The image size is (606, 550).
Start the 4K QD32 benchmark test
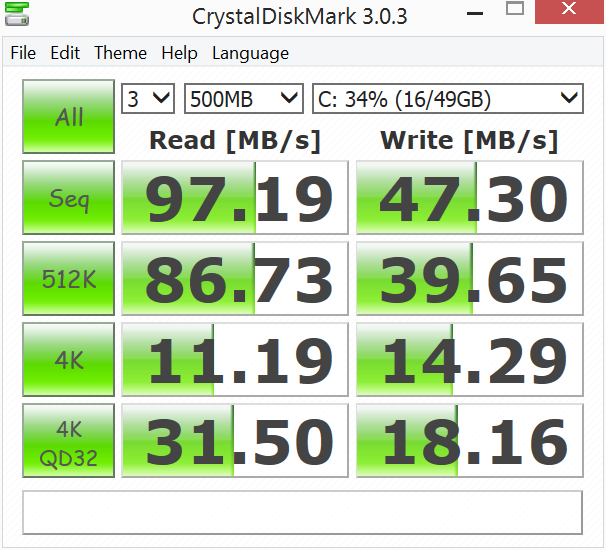pos(68,441)
